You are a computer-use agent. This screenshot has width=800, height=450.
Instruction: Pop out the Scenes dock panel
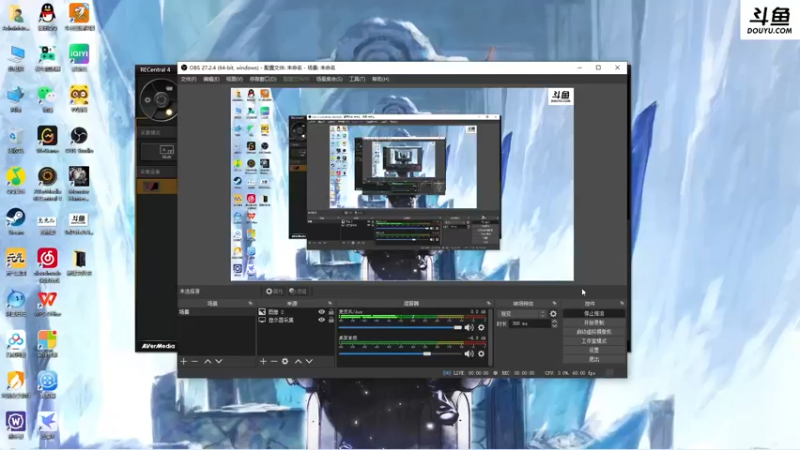[x=250, y=304]
